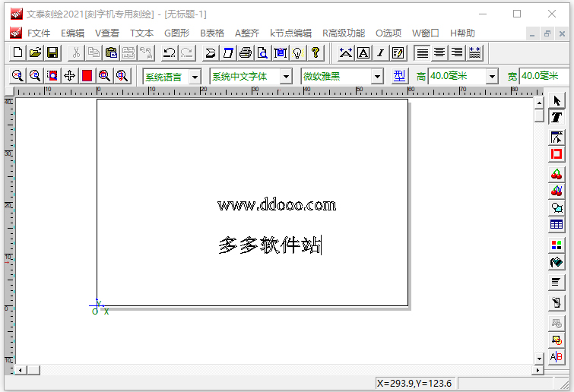Open the B表格 menu

212,33
